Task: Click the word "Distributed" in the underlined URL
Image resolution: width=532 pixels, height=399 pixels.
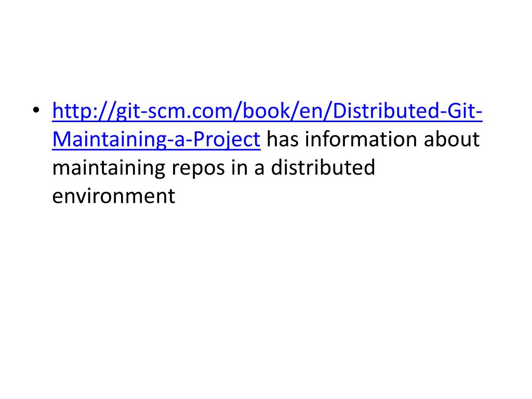Action: 384,112
